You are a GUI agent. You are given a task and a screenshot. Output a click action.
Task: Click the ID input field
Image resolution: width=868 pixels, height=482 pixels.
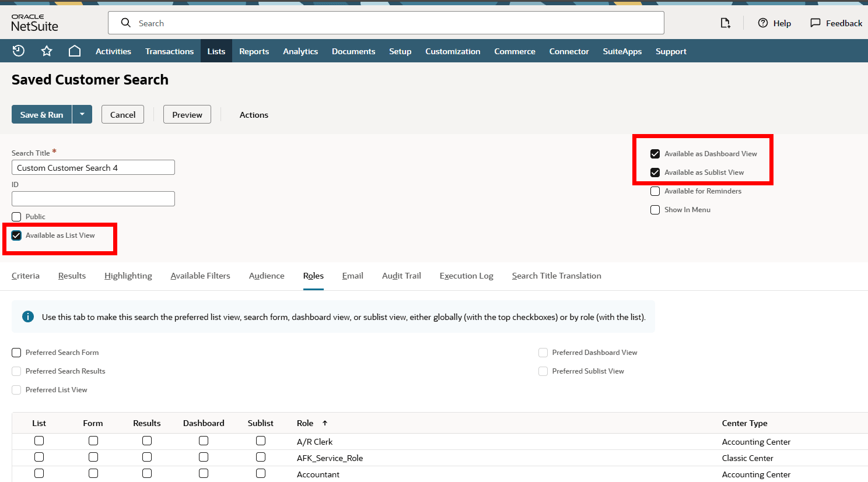tap(93, 199)
